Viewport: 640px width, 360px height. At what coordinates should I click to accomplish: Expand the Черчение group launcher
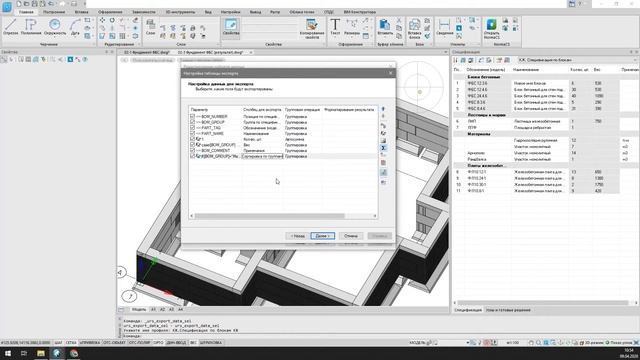(x=94, y=44)
